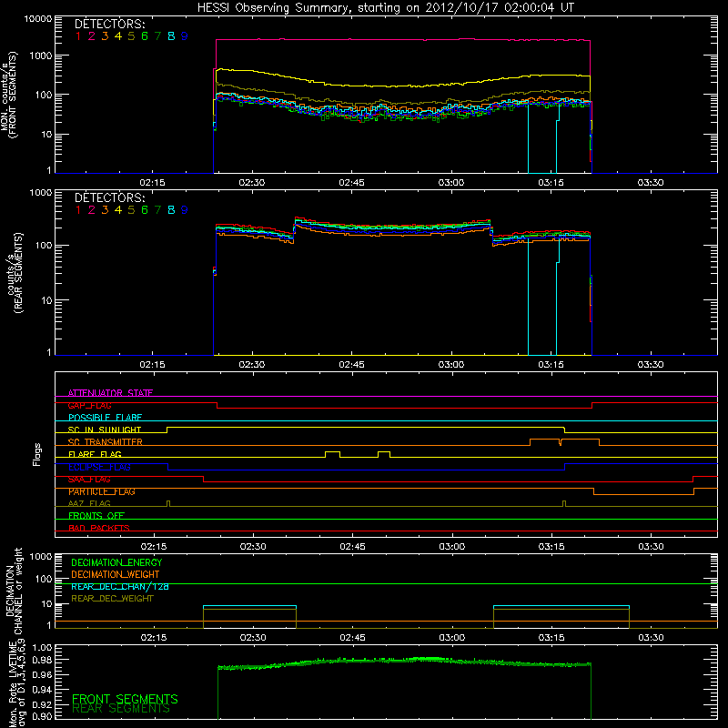728x728 pixels.
Task: Click the AAZ_FLAG spike near 03:17
Action: click(x=564, y=503)
